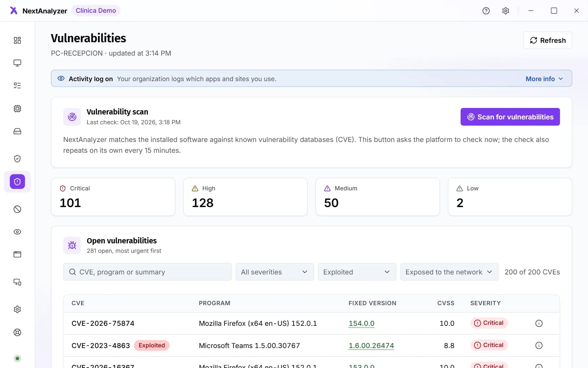The image size is (588, 368).
Task: Open the eye monitoring icon in sidebar
Action: point(17,232)
